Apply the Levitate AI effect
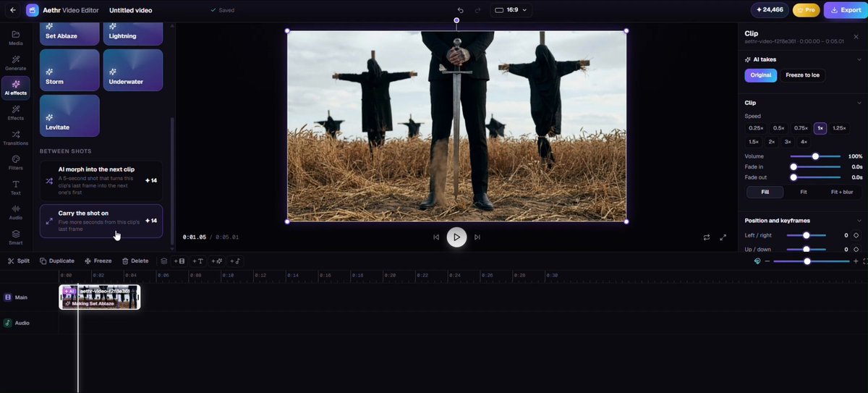Viewport: 868px width, 393px height. [69, 116]
